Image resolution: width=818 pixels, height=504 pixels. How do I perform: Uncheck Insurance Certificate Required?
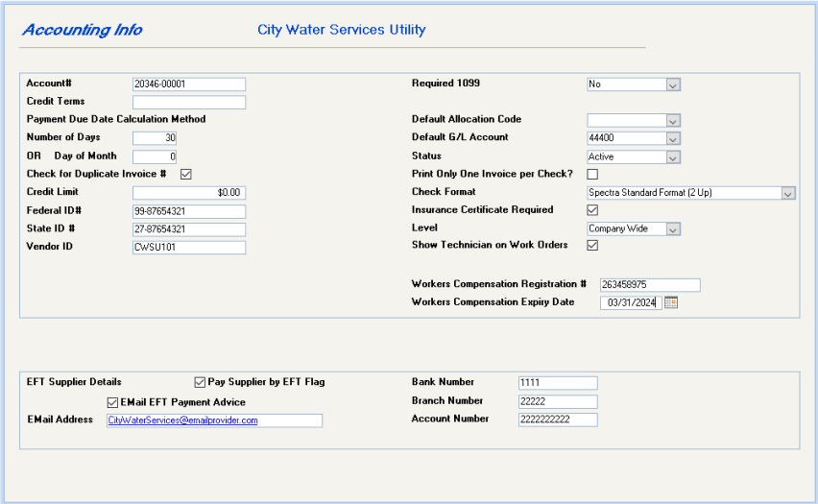tap(592, 209)
